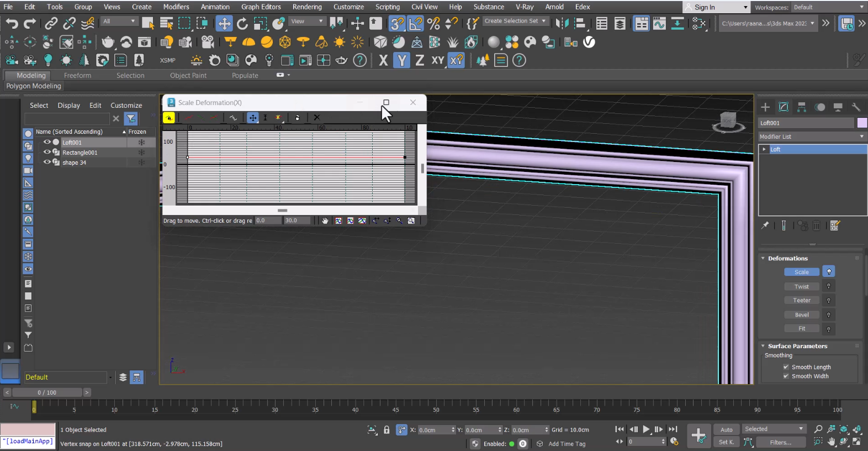The image size is (868, 451).
Task: Switch to the Freeform ribbon tab
Action: coord(77,75)
